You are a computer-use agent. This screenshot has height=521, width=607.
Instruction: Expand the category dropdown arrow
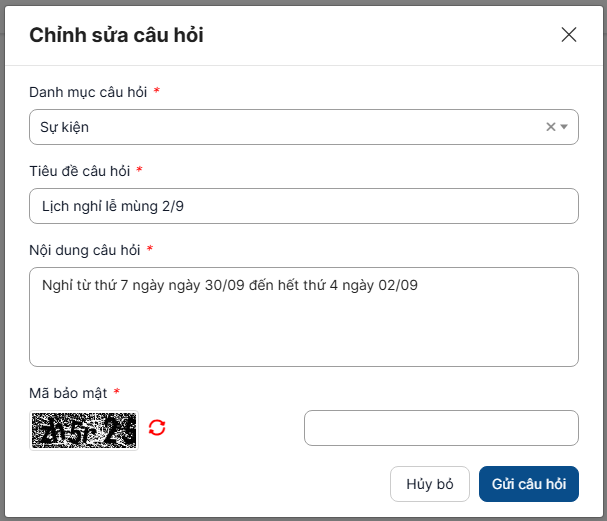[x=564, y=127]
